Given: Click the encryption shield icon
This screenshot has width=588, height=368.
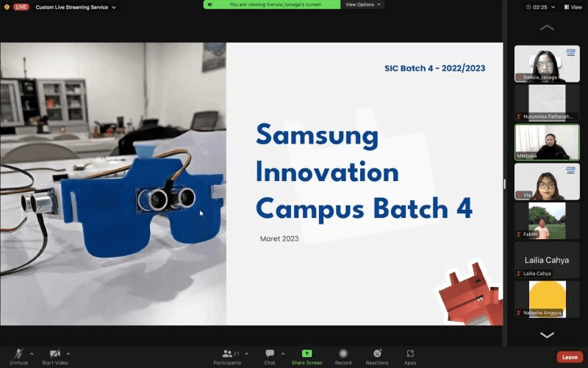Looking at the screenshot, I should pos(7,7).
